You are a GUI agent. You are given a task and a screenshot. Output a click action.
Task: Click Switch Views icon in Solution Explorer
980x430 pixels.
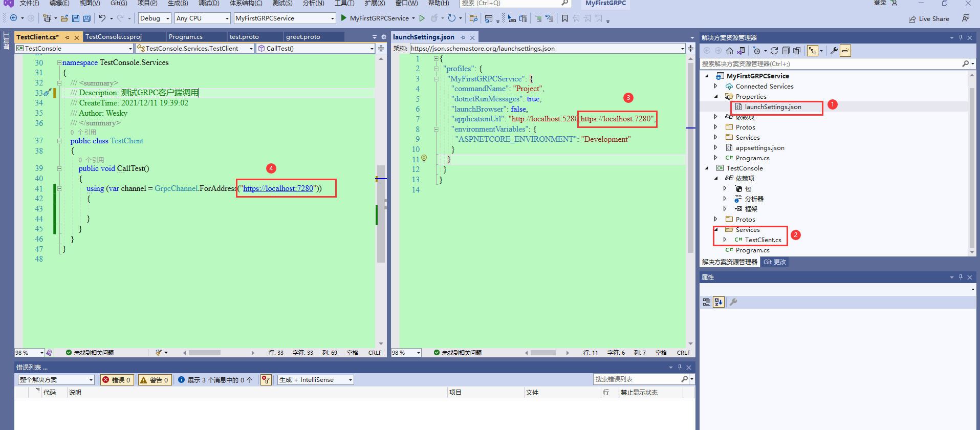741,51
